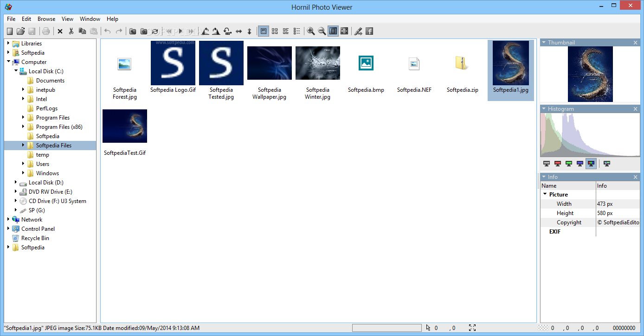644x336 pixels.
Task: Switch to details list view mode
Action: tap(297, 31)
